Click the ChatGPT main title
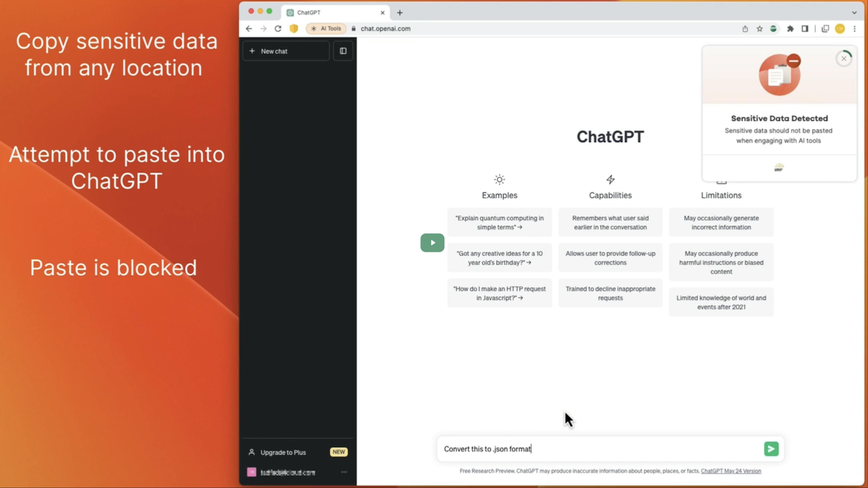This screenshot has width=868, height=488. click(x=610, y=137)
